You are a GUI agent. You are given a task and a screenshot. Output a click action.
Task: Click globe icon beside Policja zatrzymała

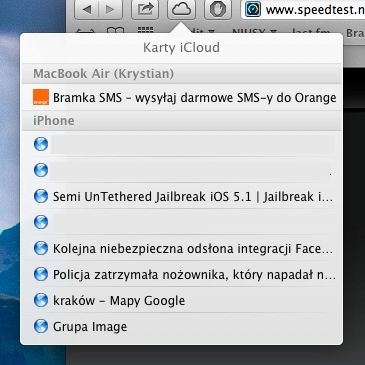(x=41, y=274)
